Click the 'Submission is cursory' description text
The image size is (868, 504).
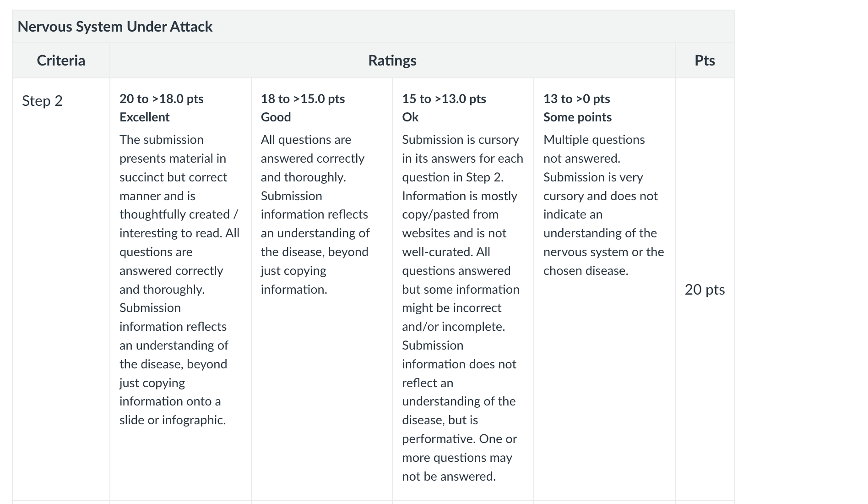click(x=462, y=308)
